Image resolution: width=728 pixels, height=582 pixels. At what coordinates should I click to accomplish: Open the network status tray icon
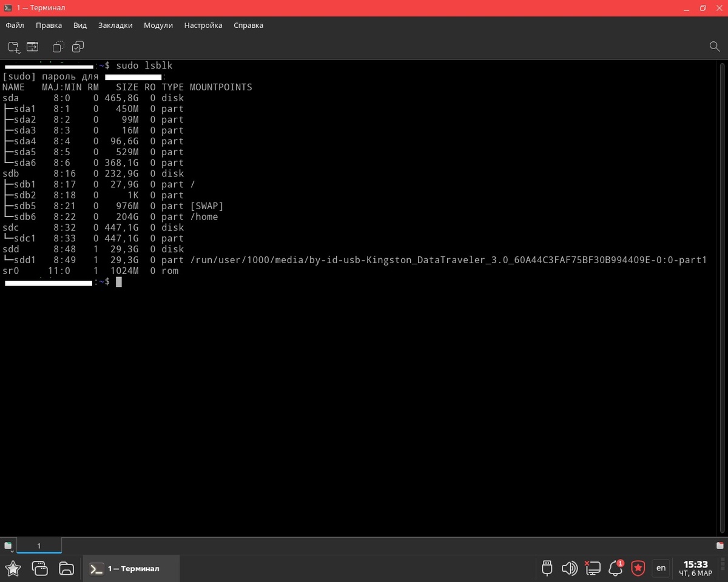pos(592,568)
